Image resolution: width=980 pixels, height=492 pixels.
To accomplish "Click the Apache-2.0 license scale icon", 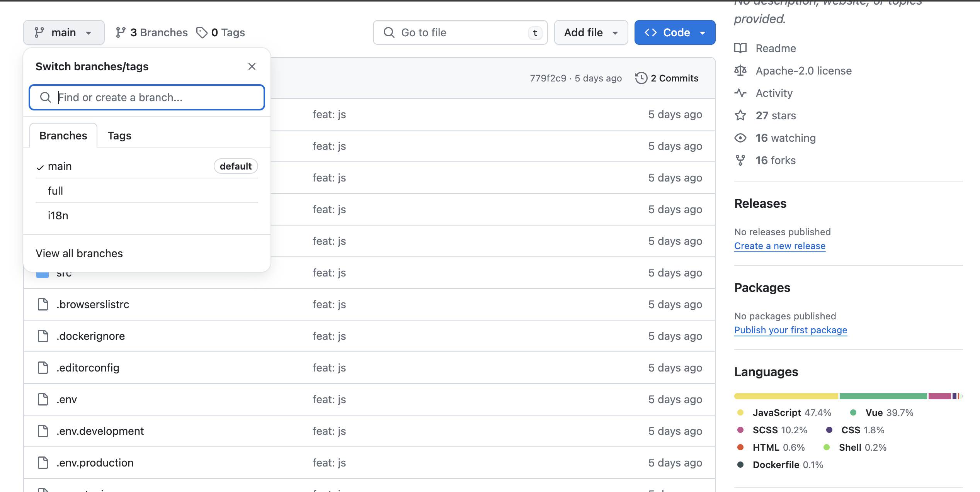I will (x=740, y=71).
